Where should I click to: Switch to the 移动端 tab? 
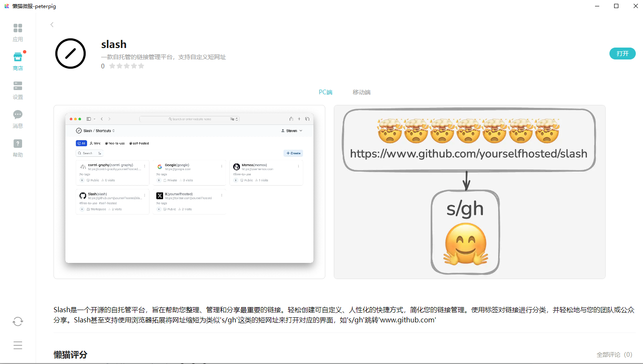tap(361, 92)
